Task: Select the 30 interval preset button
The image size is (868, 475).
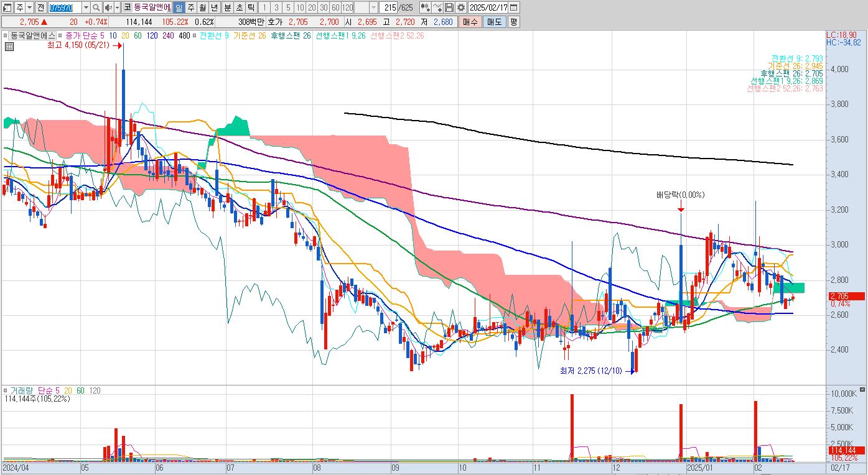Action: (324, 7)
